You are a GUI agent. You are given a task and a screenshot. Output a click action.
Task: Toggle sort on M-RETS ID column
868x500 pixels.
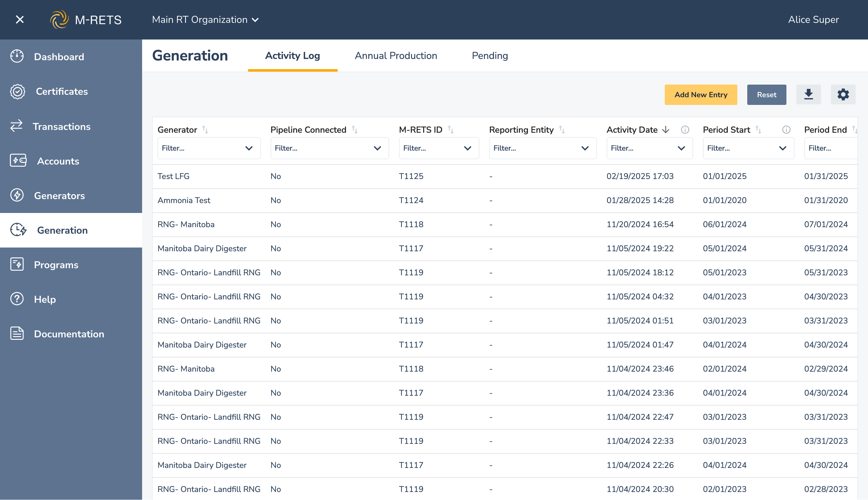point(450,129)
